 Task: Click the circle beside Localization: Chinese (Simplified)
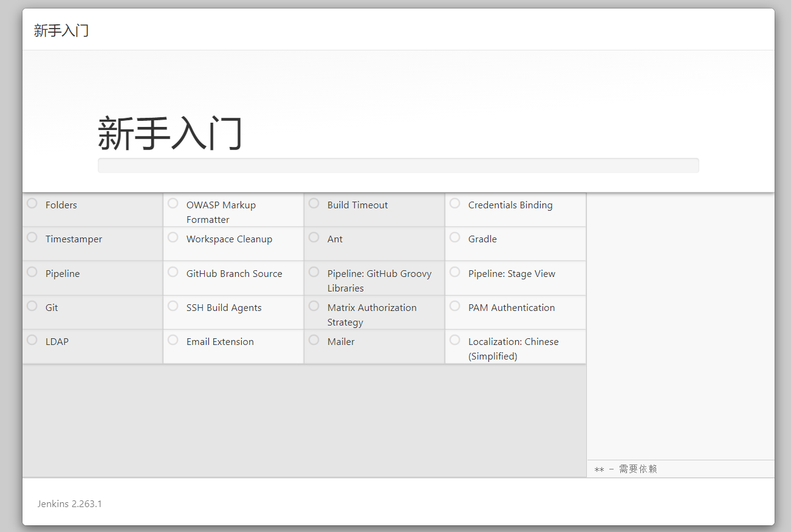[455, 340]
